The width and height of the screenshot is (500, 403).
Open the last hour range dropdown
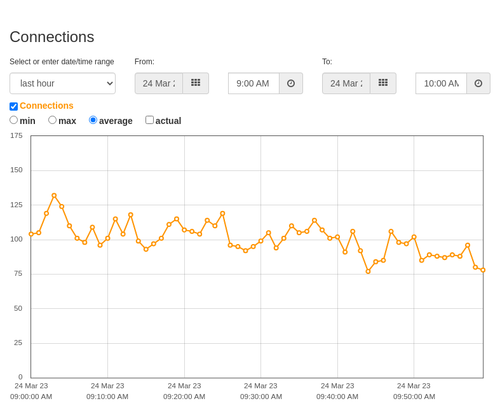coord(63,83)
